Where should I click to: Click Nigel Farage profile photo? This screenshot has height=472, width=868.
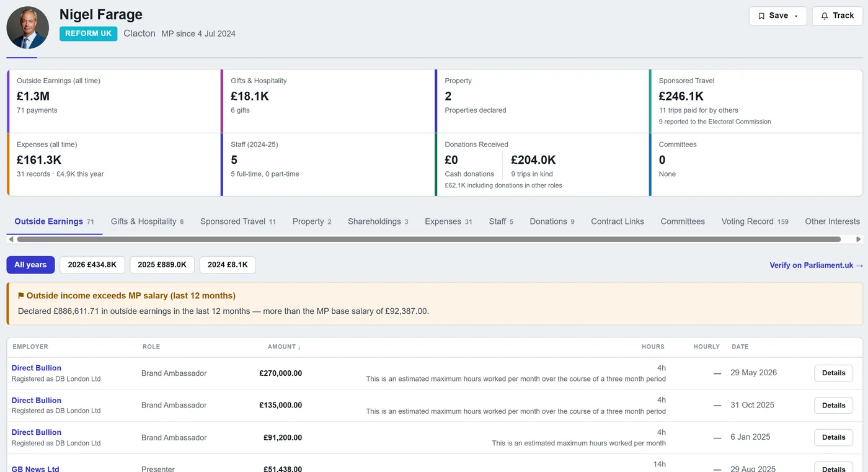[28, 28]
